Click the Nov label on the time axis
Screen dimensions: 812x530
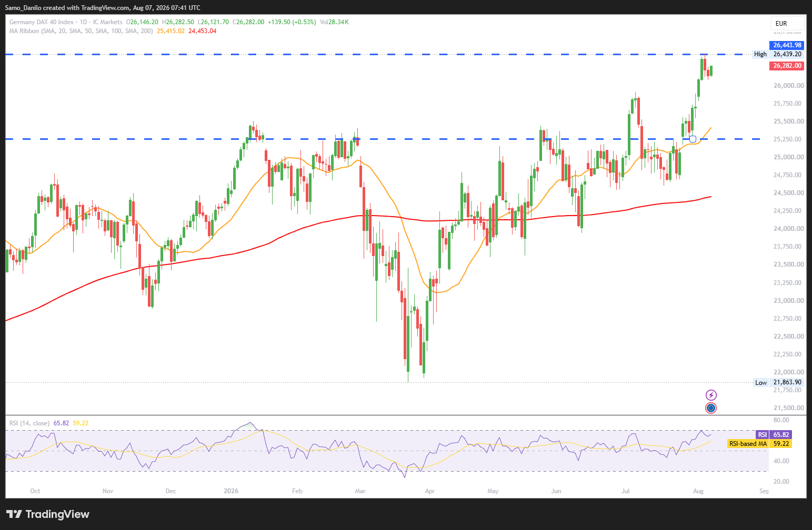tap(108, 491)
